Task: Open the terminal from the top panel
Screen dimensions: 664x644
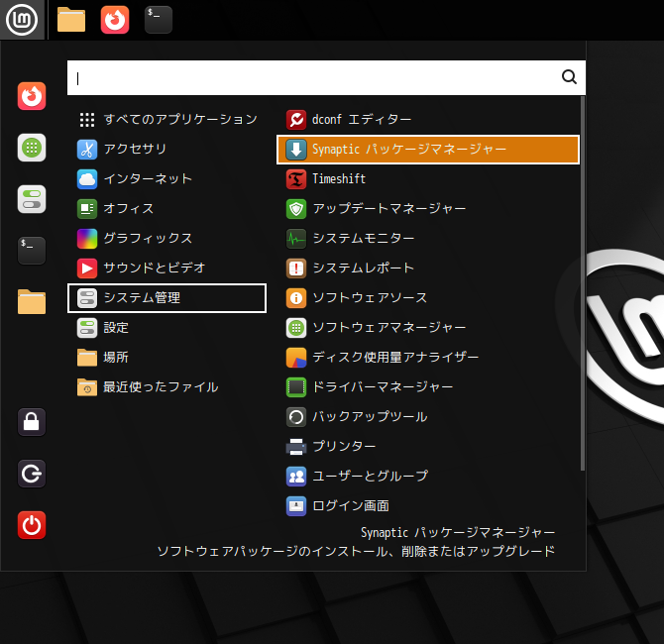Action: click(x=159, y=20)
